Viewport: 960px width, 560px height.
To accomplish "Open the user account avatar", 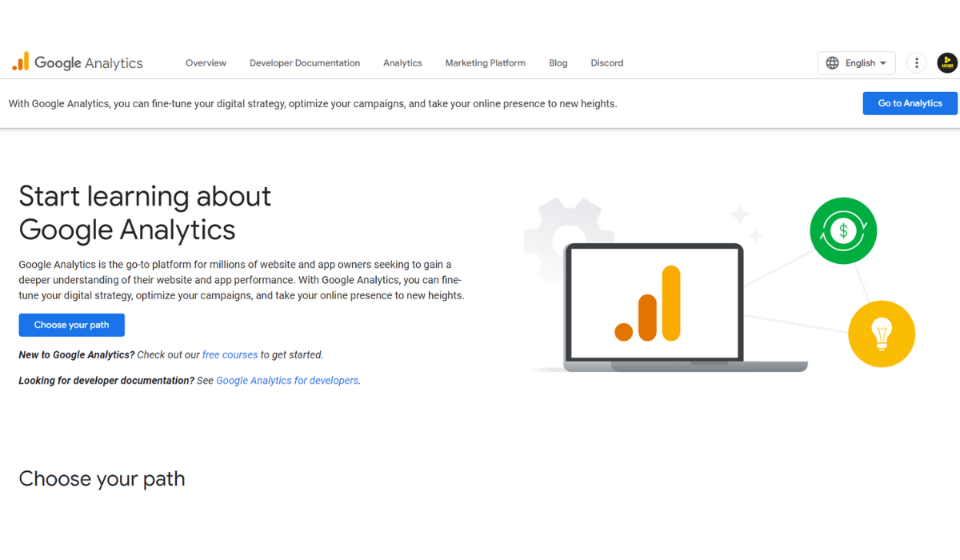I will coord(947,63).
